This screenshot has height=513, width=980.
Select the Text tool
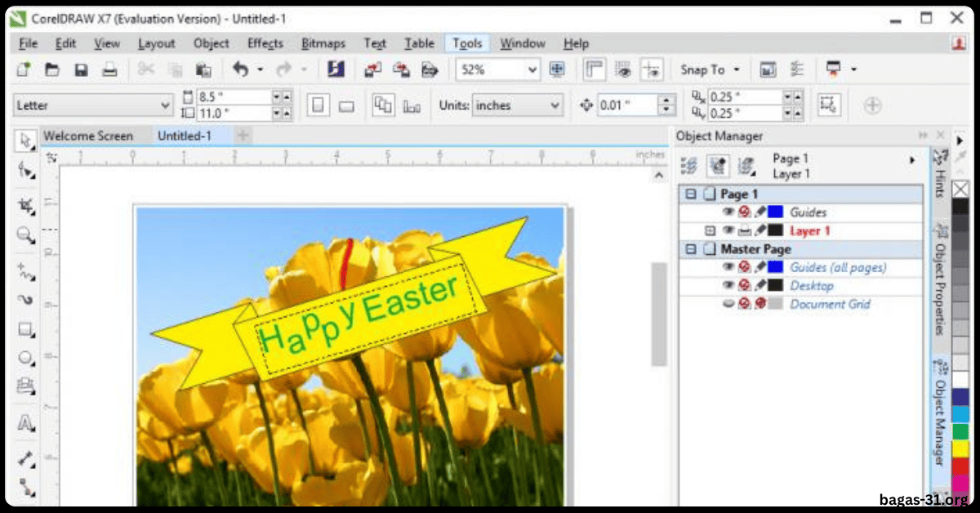(x=24, y=423)
